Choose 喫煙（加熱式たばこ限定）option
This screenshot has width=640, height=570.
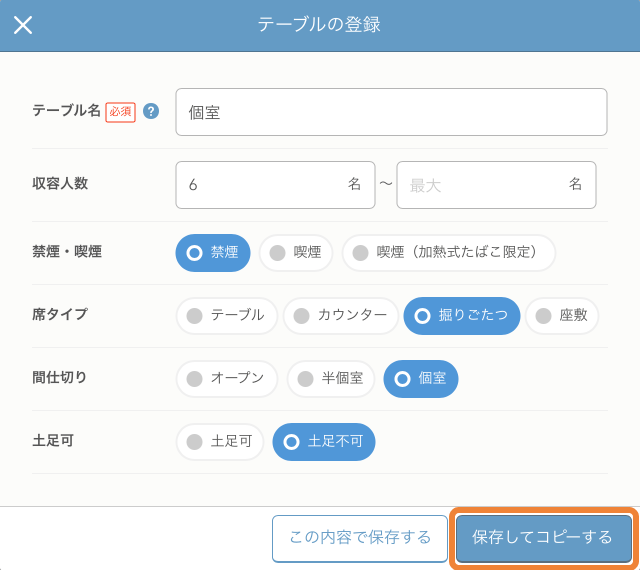tap(448, 253)
